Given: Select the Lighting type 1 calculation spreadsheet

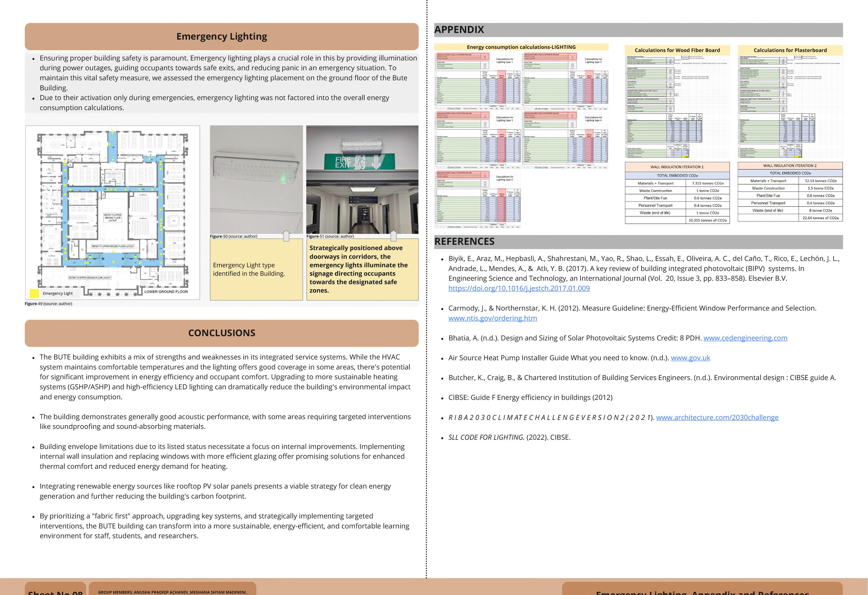Looking at the screenshot, I should pos(477,82).
